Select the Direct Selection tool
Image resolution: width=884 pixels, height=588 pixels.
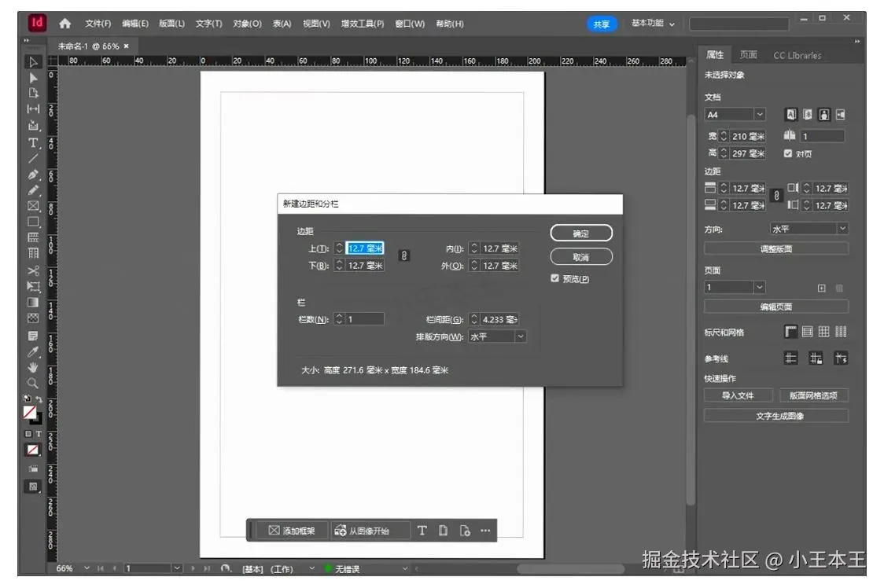[33, 78]
